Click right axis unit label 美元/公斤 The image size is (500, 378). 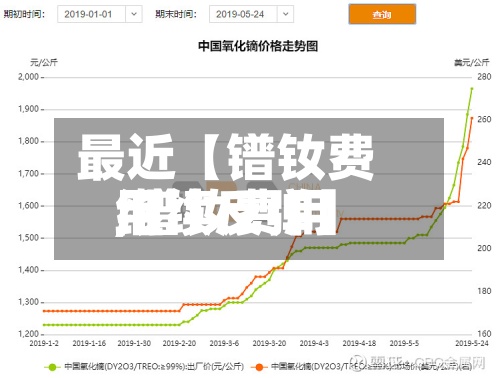click(472, 62)
